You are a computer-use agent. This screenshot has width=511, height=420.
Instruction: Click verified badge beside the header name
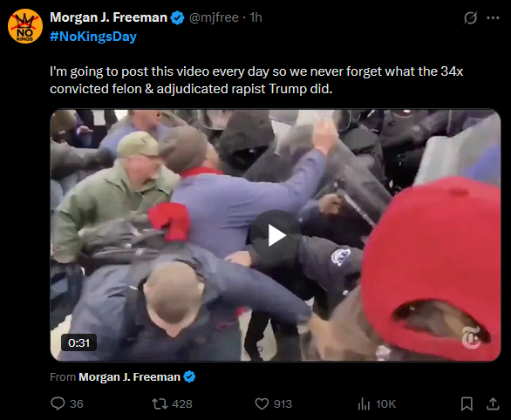point(178,18)
